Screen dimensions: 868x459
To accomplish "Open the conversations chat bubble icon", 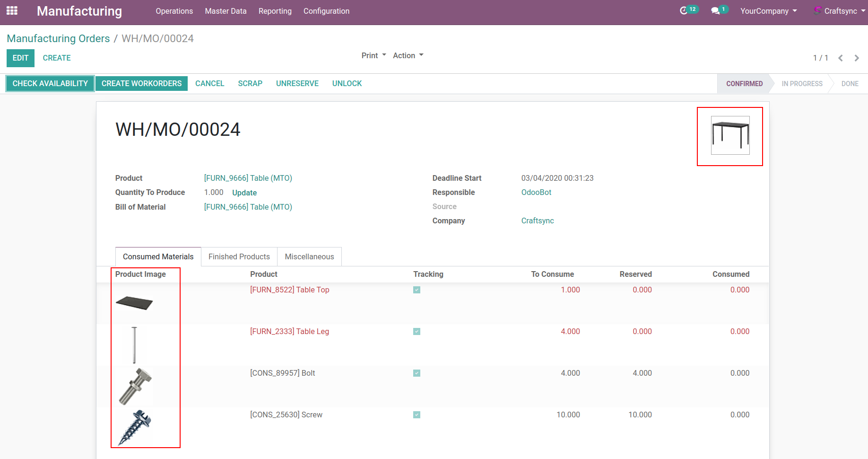I will [x=715, y=10].
